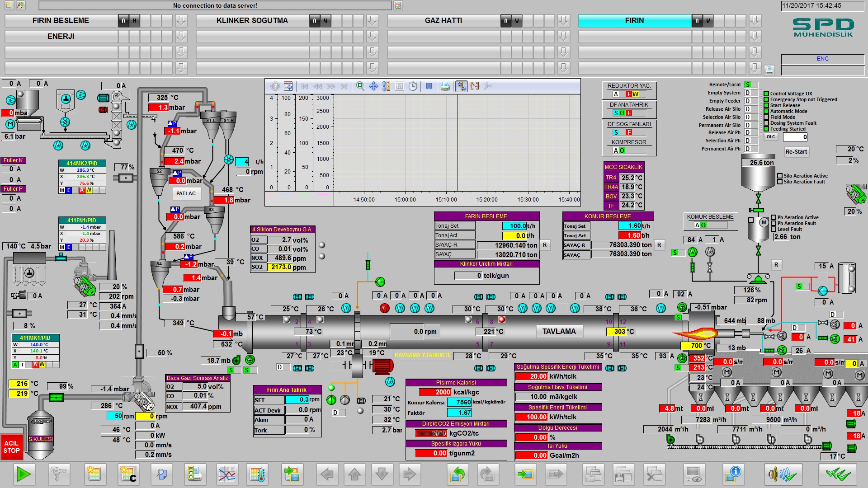Open the ENERJI screen tab
Viewport: 868px width, 488px height.
pyautogui.click(x=61, y=36)
